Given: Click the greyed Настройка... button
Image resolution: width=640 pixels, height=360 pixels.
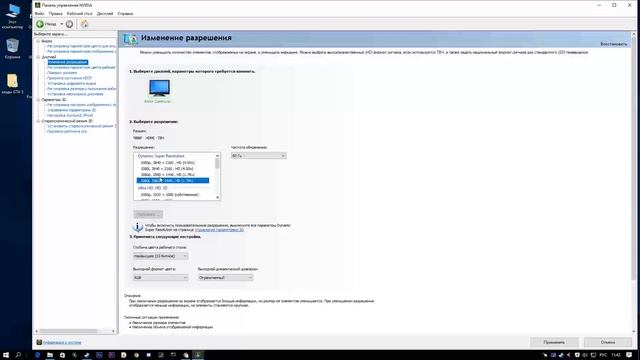Looking at the screenshot, I should [x=148, y=214].
